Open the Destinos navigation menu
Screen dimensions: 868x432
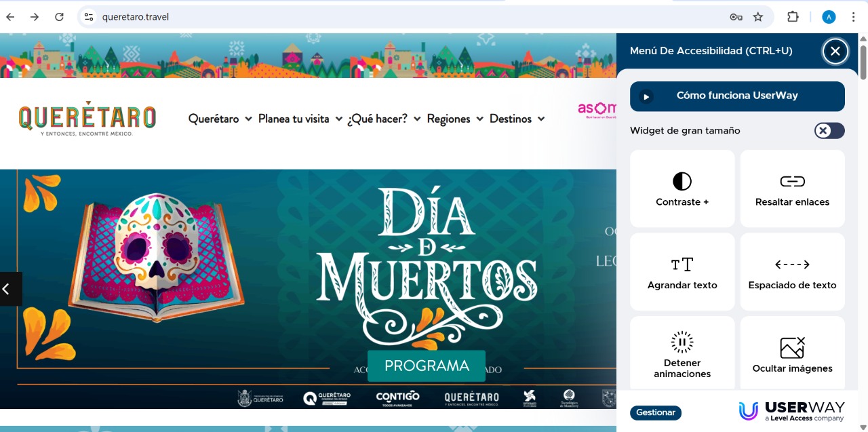511,119
